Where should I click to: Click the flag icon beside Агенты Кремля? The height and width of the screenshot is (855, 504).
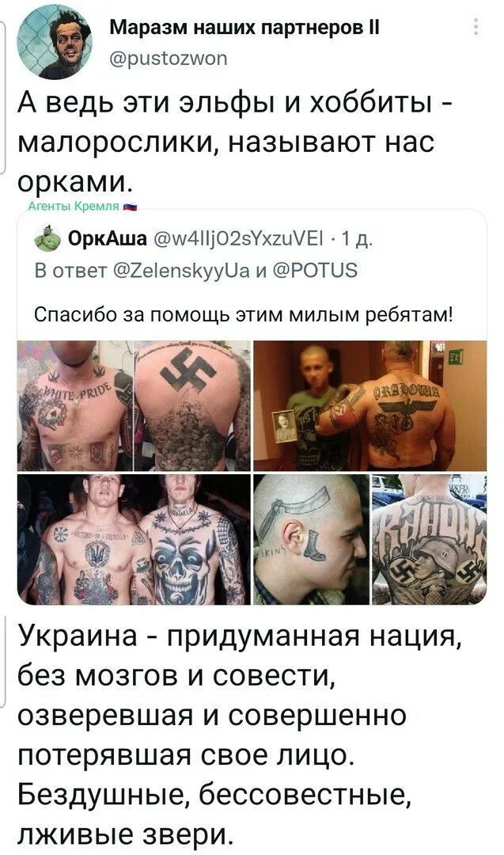(x=130, y=207)
